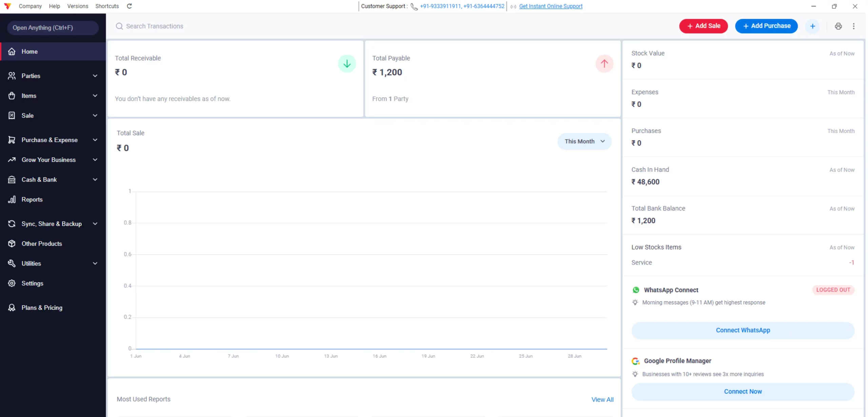Click the Connect WhatsApp button

(743, 330)
